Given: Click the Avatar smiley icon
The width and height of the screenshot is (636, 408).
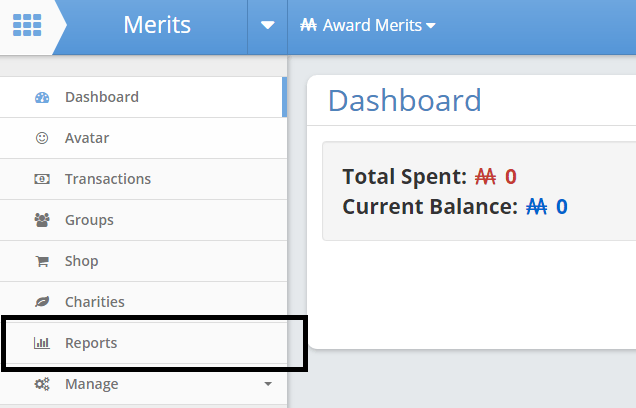Looking at the screenshot, I should pos(42,138).
